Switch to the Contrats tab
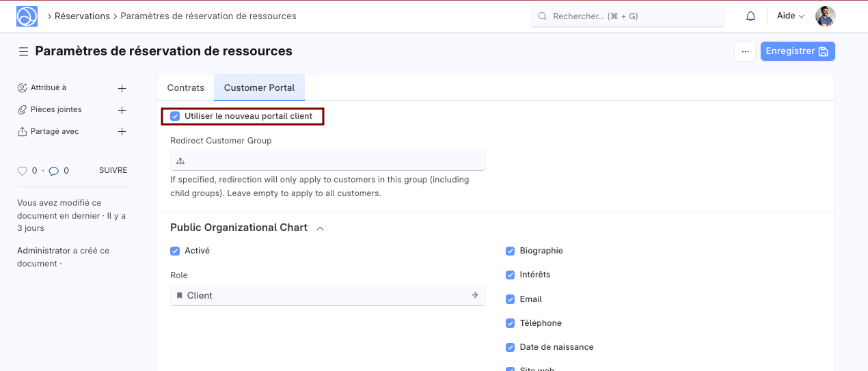This screenshot has width=868, height=371. pos(185,87)
